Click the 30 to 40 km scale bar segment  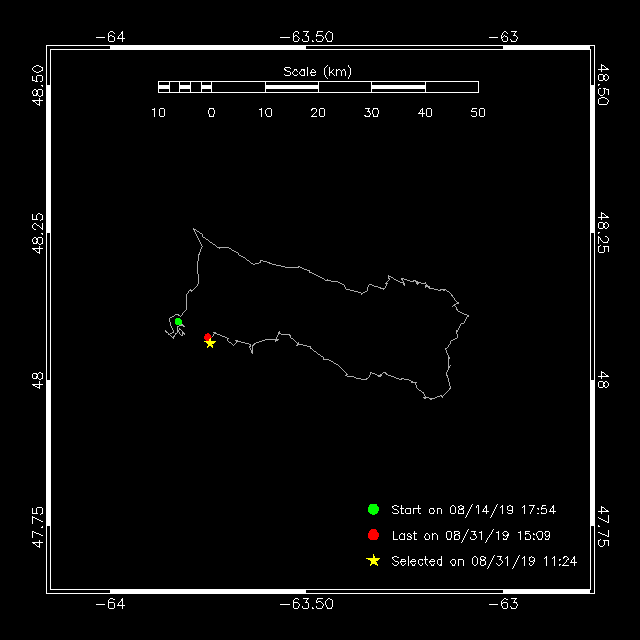pos(398,87)
